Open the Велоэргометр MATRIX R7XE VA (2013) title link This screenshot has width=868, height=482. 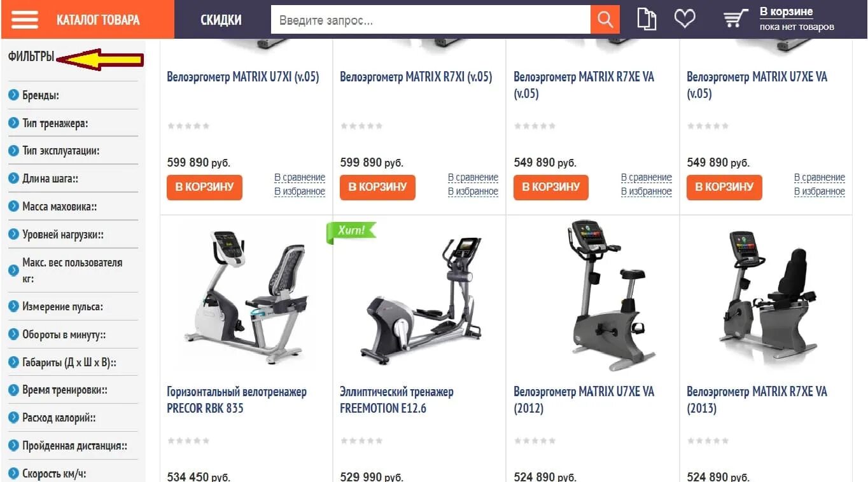(x=757, y=400)
